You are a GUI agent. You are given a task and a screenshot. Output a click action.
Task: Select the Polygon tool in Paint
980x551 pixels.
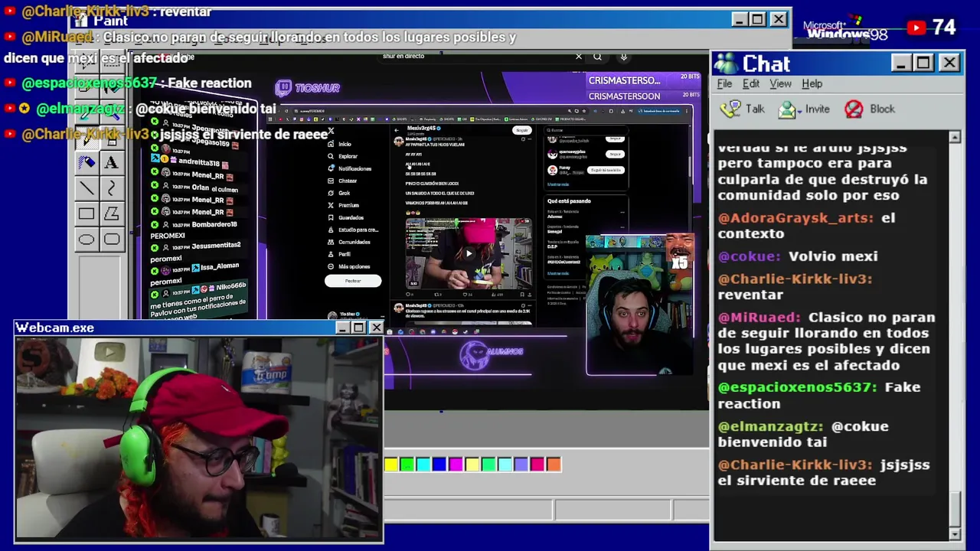point(111,214)
